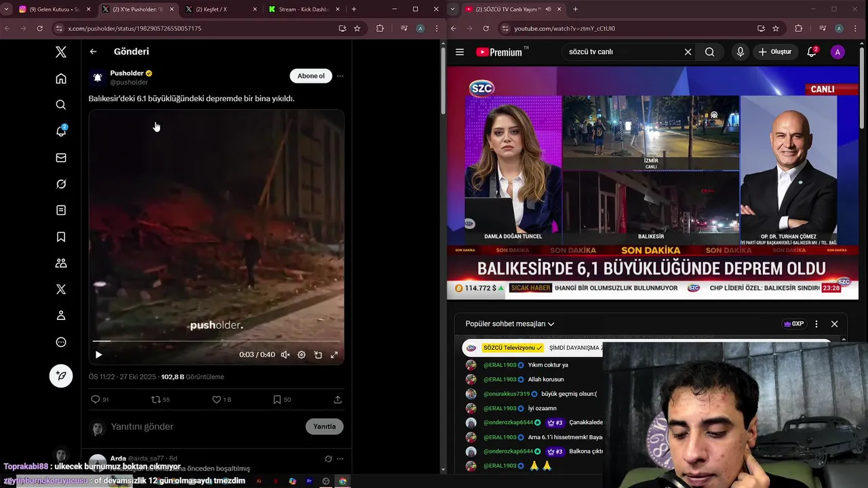The image size is (868, 488).
Task: Open Extensions in YouTube browser window
Action: (x=798, y=28)
